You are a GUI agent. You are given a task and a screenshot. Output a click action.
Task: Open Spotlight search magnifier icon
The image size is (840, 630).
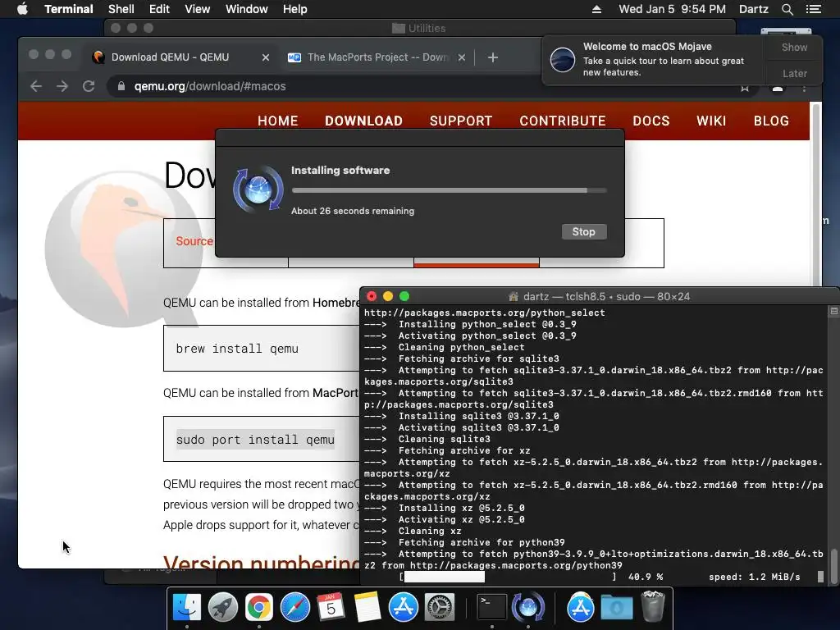pyautogui.click(x=787, y=9)
